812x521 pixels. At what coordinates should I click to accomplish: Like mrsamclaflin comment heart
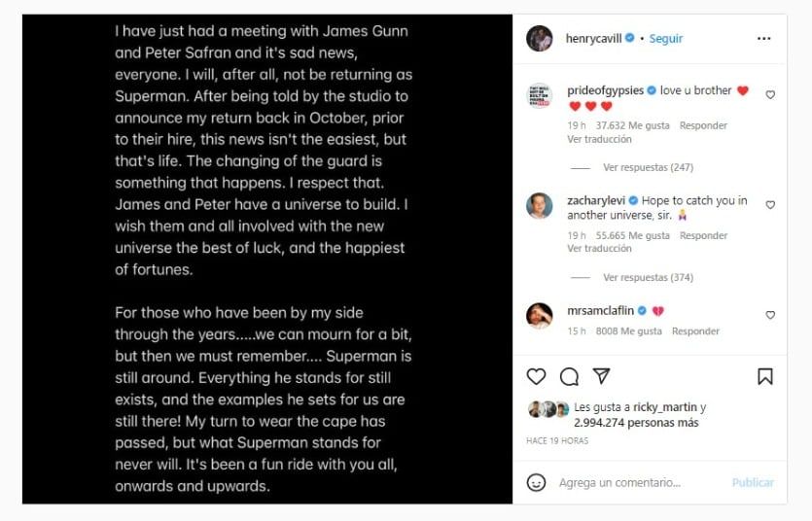pos(770,315)
